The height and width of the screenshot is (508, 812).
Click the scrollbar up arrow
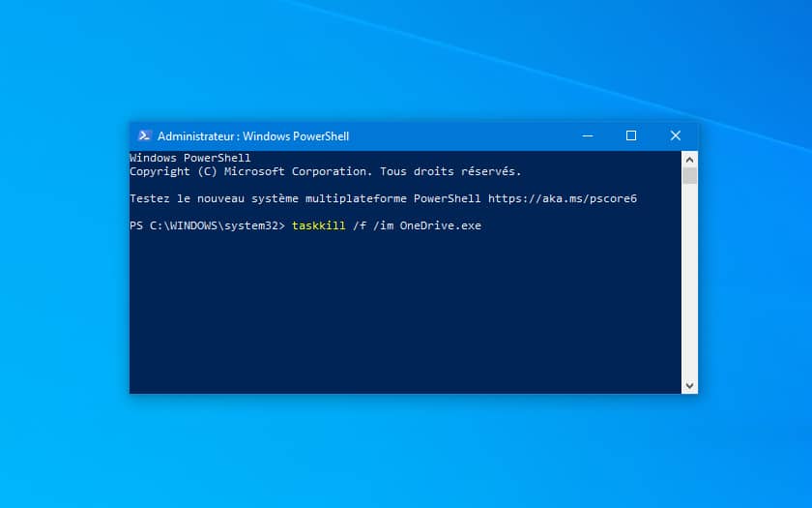(689, 160)
